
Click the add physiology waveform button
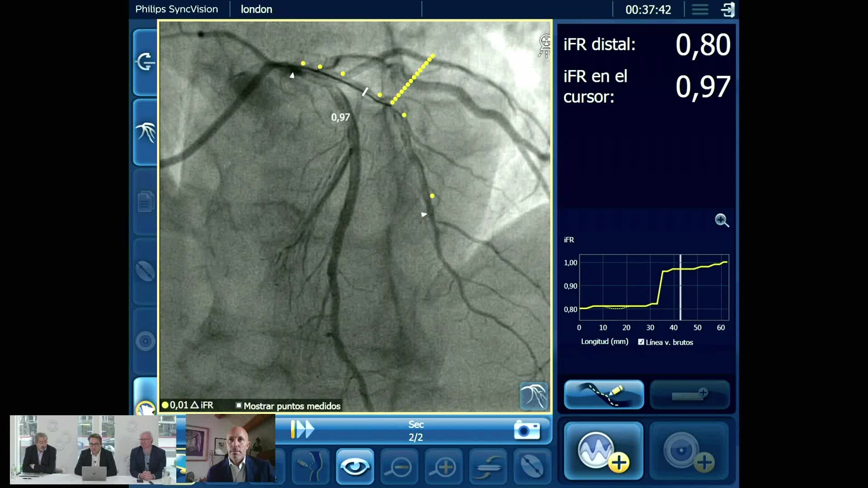[x=603, y=451]
